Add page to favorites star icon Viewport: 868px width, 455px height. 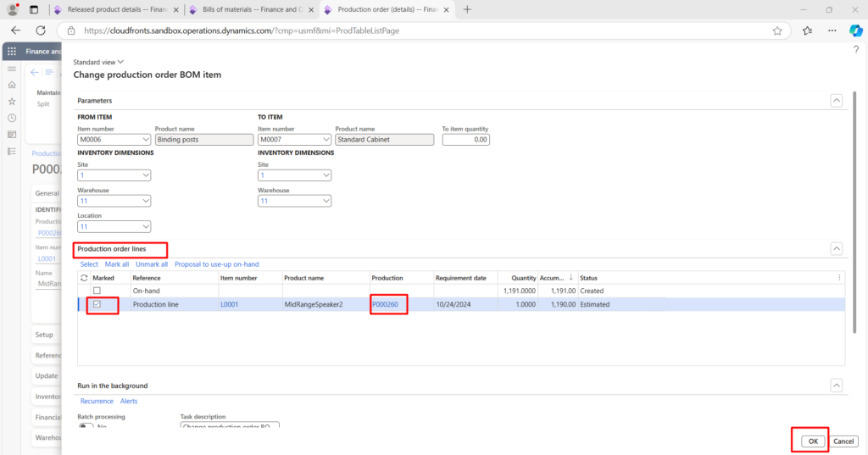777,31
